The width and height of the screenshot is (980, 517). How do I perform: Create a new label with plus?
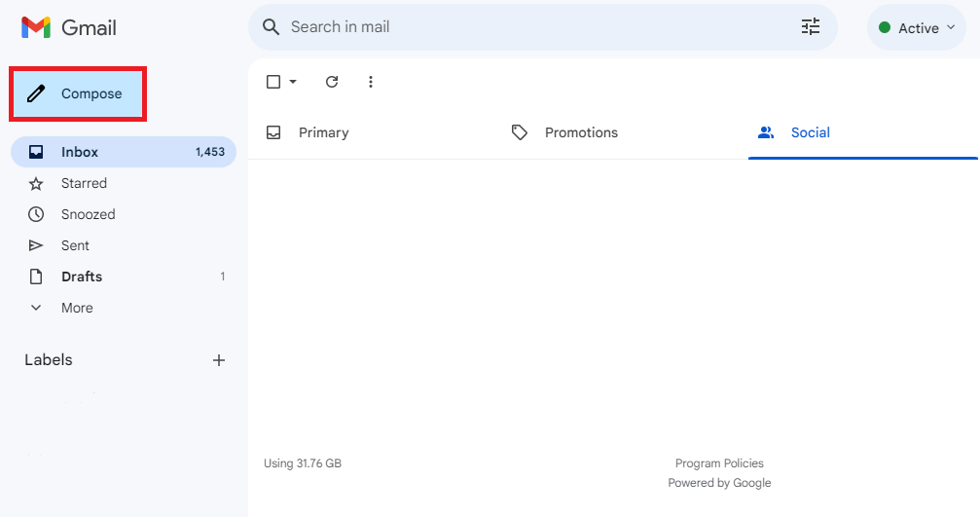[219, 360]
